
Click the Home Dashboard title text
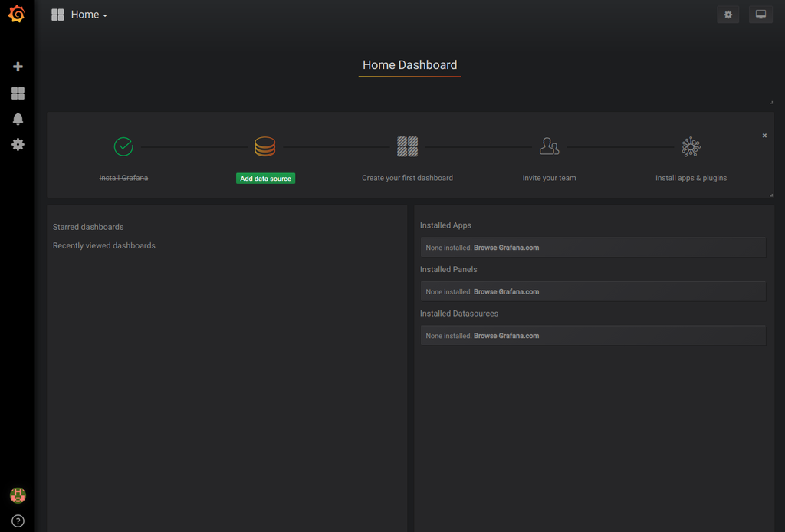coord(409,65)
